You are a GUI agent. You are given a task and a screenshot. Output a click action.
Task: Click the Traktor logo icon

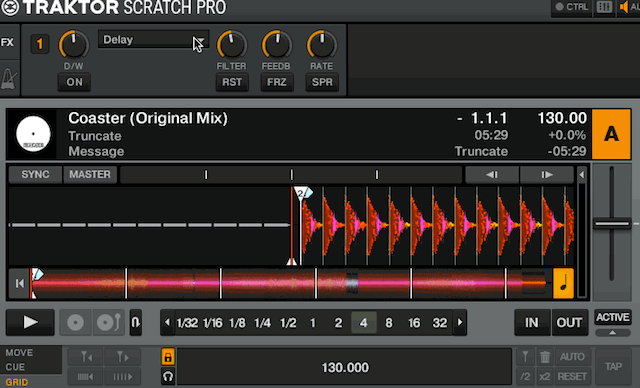click(10, 7)
